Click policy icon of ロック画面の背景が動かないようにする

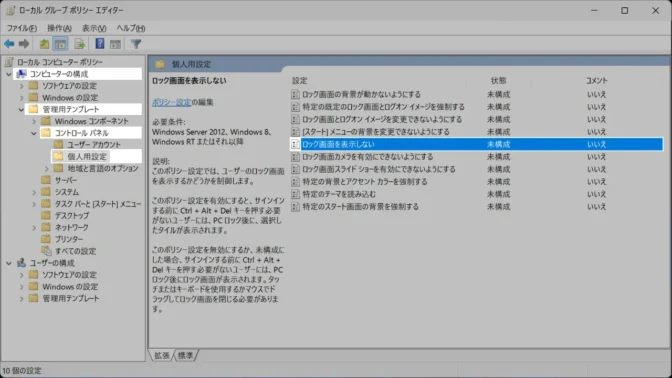295,94
